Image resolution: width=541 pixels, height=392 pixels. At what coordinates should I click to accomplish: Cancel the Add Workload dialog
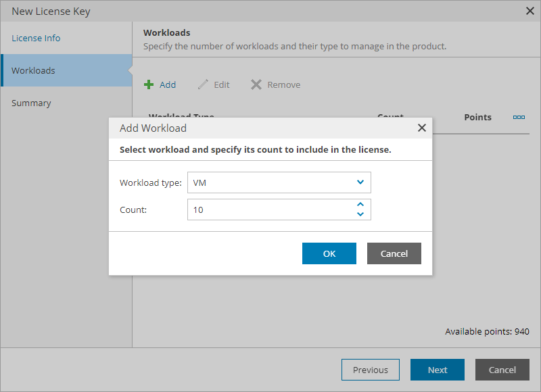click(394, 253)
